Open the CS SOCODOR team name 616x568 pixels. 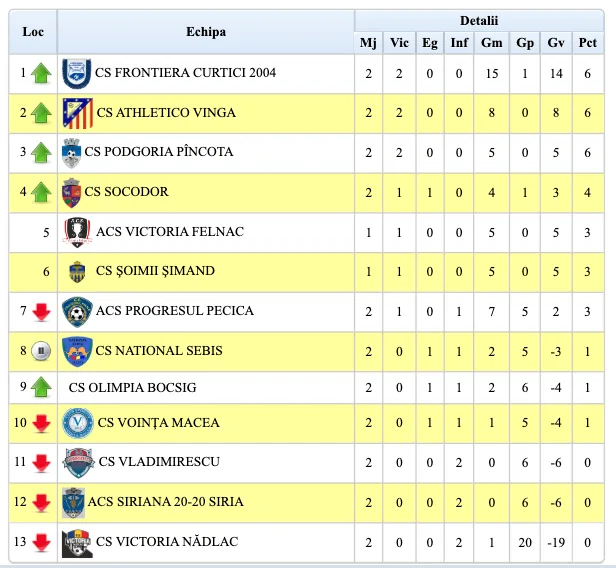click(x=126, y=192)
